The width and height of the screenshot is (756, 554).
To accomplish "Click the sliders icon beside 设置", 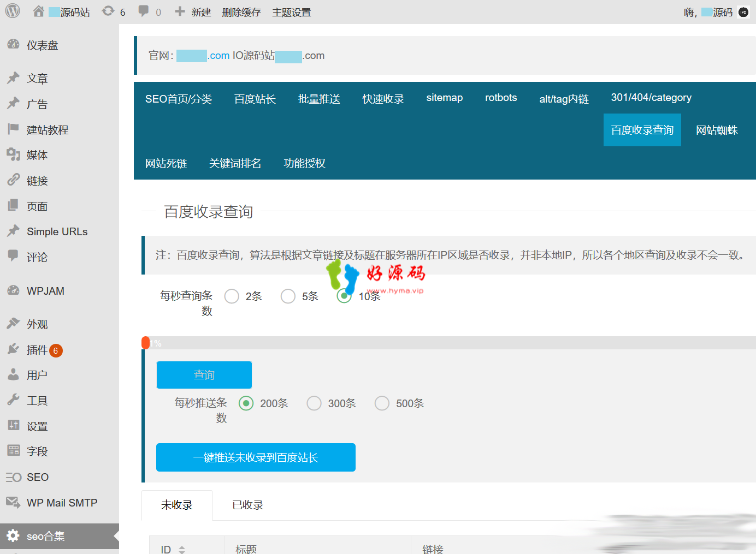I will coord(13,425).
